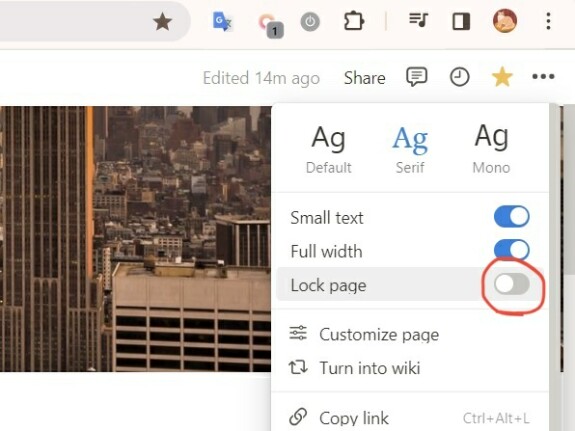
Task: Toggle the yellow favorite star
Action: tap(502, 77)
